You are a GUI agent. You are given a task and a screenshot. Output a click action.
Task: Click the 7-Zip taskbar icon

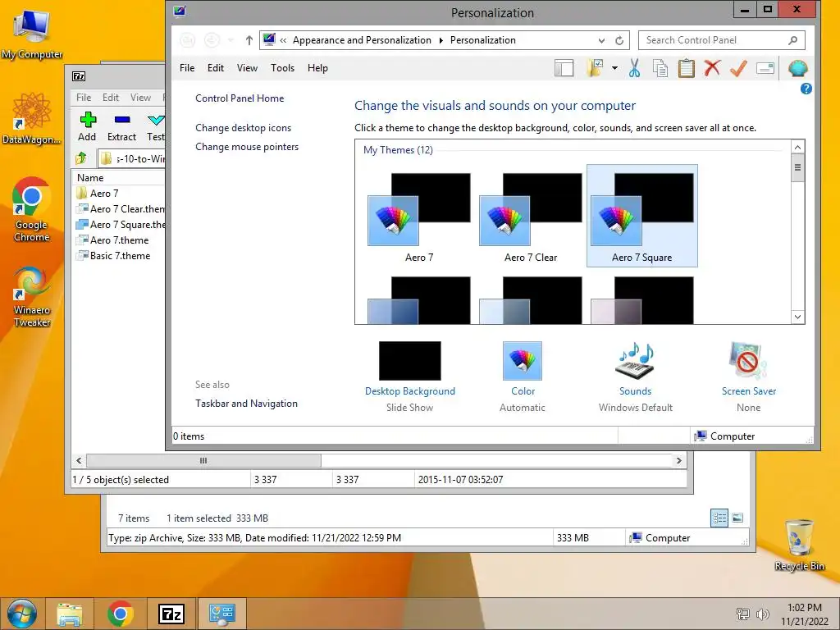(x=171, y=614)
